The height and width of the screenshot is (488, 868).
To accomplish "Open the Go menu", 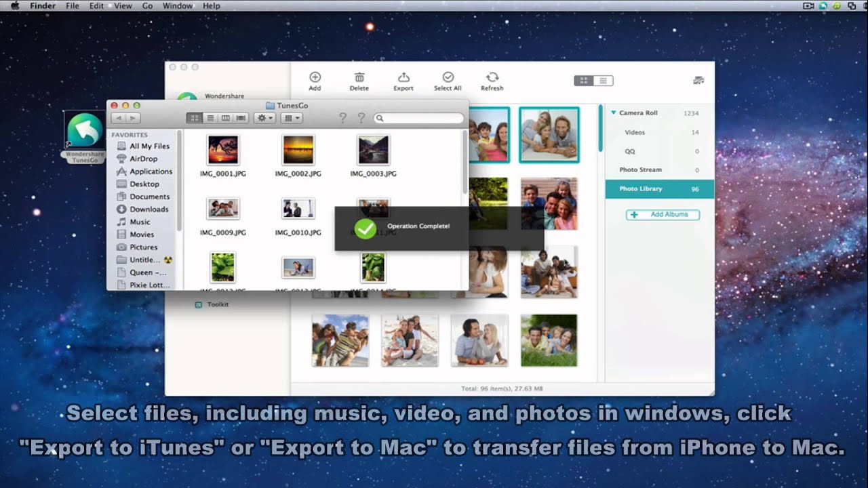I will tap(147, 5).
